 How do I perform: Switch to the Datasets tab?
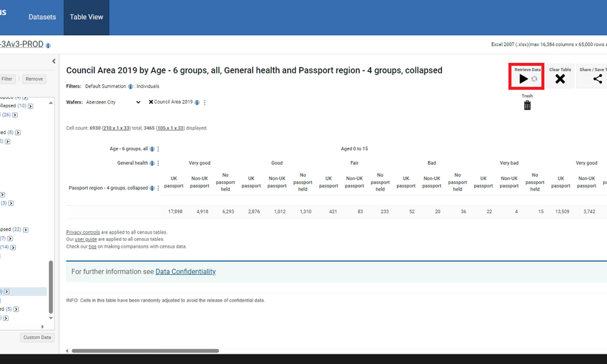42,17
